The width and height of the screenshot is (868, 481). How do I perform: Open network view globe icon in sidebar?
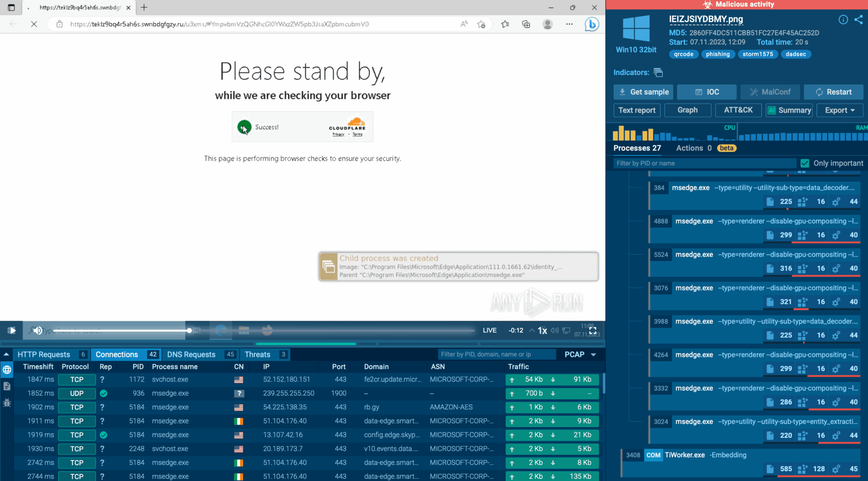(x=7, y=370)
